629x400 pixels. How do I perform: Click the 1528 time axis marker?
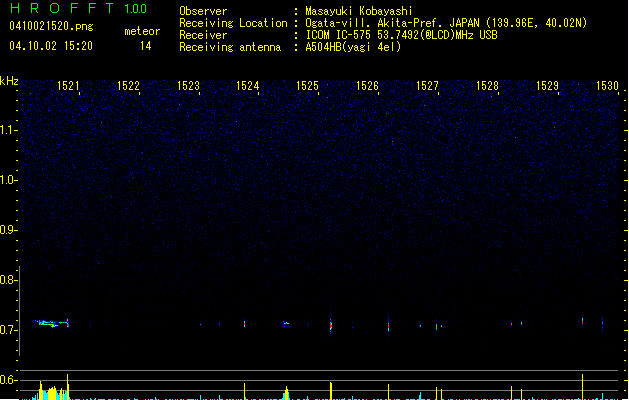pos(487,86)
